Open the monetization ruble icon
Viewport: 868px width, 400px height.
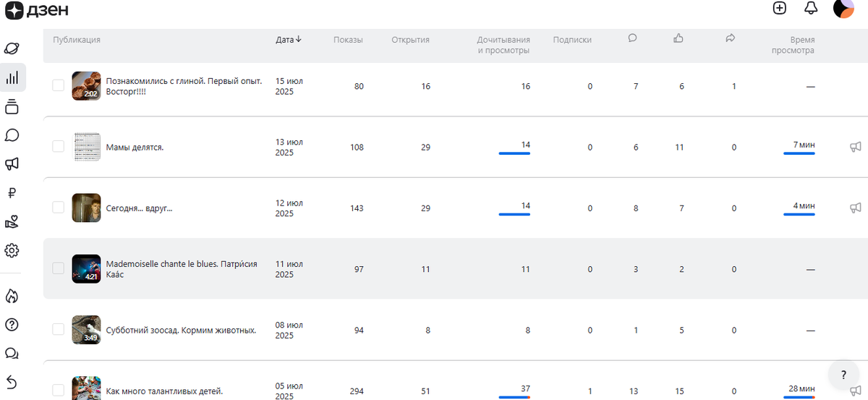12,193
